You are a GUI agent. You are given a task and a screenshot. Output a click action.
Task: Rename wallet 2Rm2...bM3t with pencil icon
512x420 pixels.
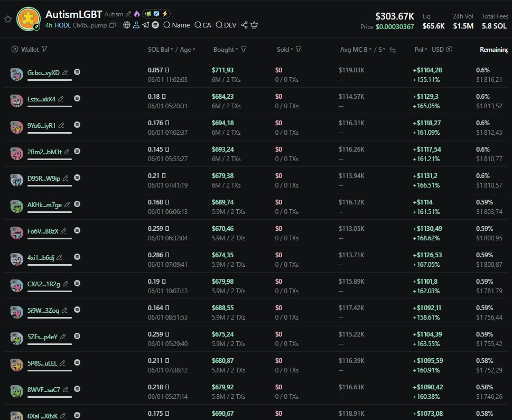click(x=67, y=152)
